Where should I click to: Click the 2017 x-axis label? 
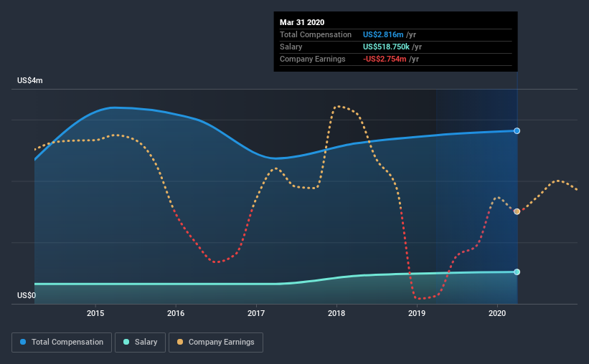click(x=256, y=313)
